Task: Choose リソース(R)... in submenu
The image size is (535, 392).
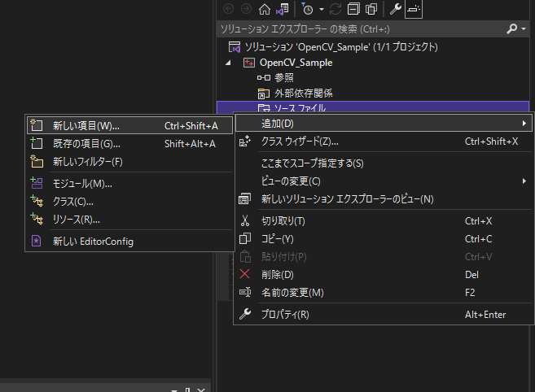Action: click(x=129, y=220)
